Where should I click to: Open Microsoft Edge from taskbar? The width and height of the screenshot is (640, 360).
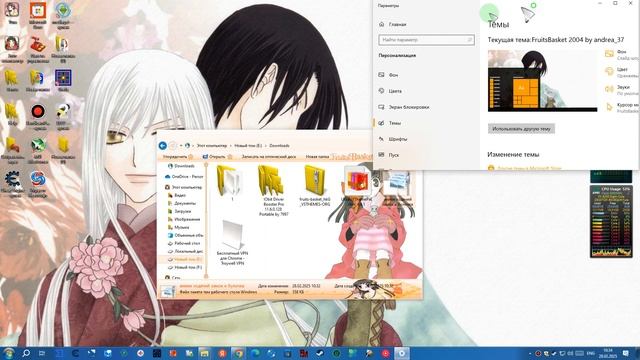pyautogui.click(x=255, y=353)
